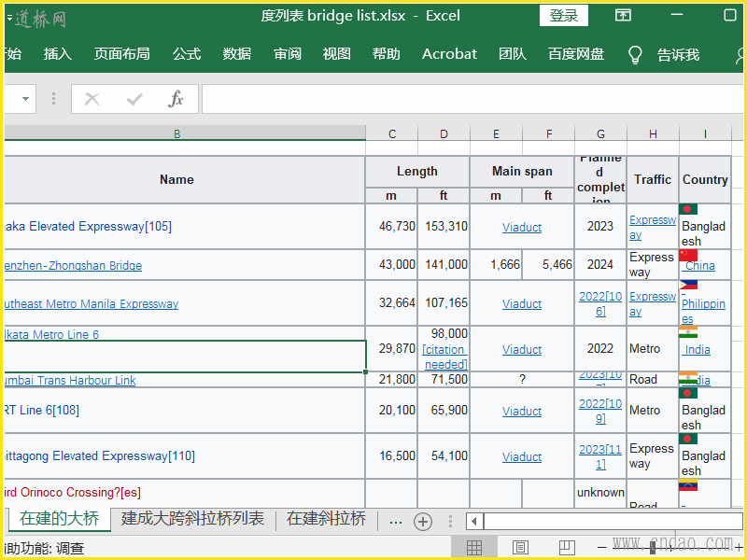Click the Enter checkmark icon in formula bar

(134, 99)
